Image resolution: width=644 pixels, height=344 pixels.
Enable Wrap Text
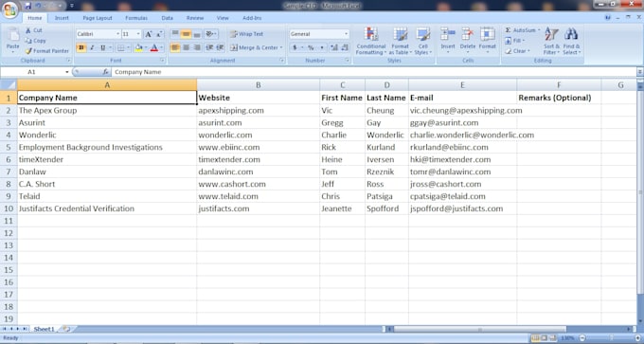pos(246,34)
